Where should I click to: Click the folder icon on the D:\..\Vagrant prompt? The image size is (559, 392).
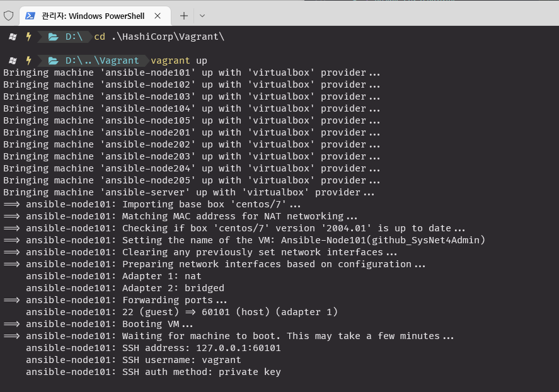pos(54,61)
